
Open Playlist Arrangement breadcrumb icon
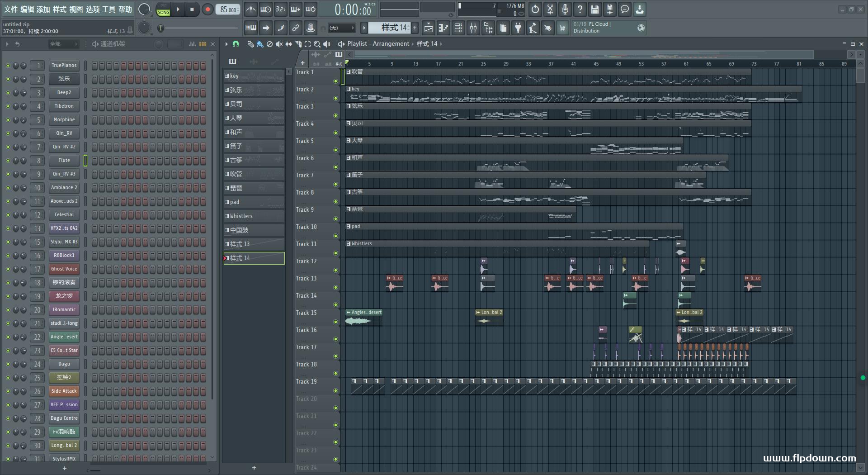(341, 44)
